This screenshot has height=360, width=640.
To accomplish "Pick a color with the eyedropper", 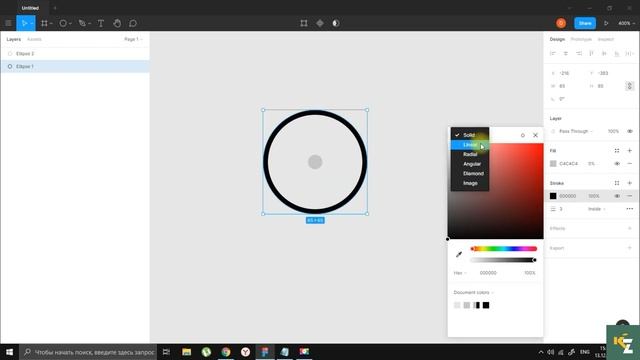I will [x=459, y=254].
